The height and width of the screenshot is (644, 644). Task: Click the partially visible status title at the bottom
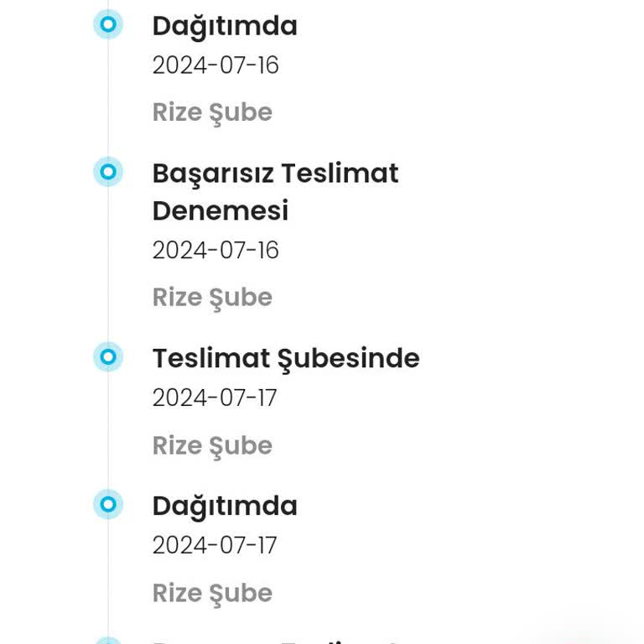coord(275,641)
